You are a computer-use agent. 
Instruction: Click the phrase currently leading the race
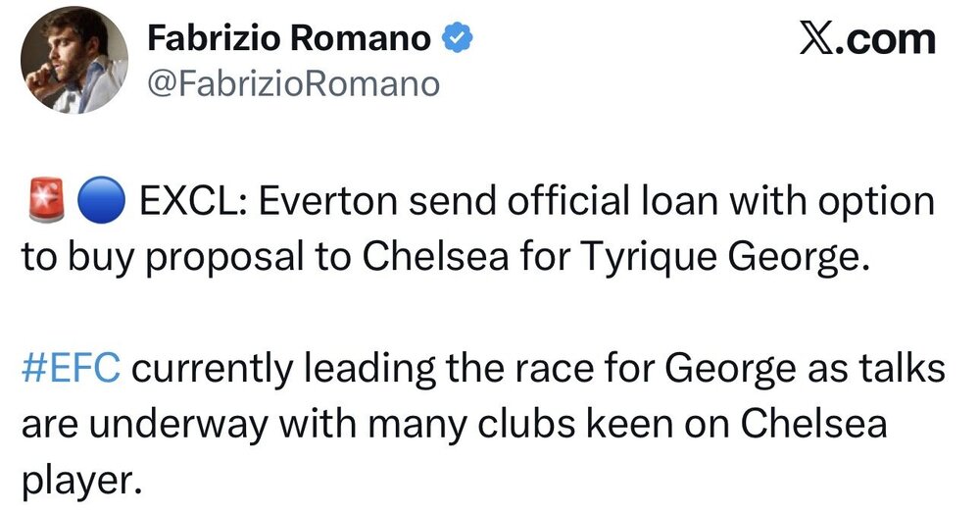365,370
